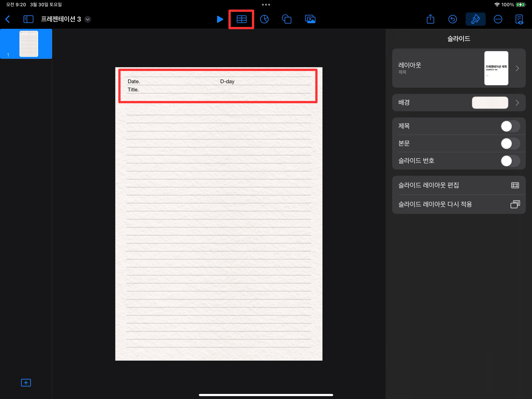Select slide 1 thumbnail in navigator
The height and width of the screenshot is (399, 532).
[x=29, y=44]
